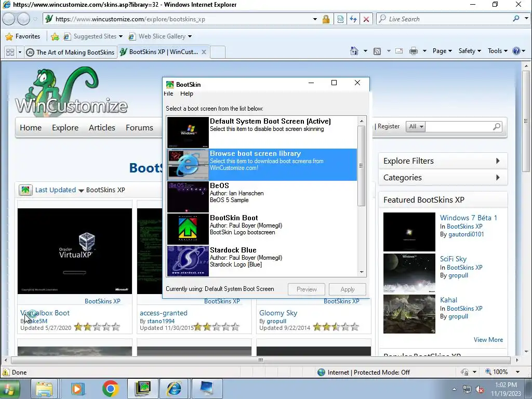Select Default System Boot Screen item

[262, 132]
